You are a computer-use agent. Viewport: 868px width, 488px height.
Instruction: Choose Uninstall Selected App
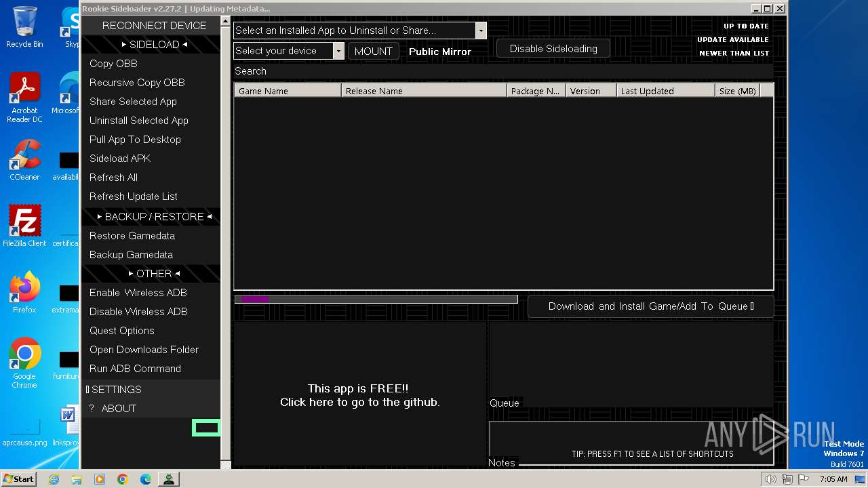pos(151,121)
